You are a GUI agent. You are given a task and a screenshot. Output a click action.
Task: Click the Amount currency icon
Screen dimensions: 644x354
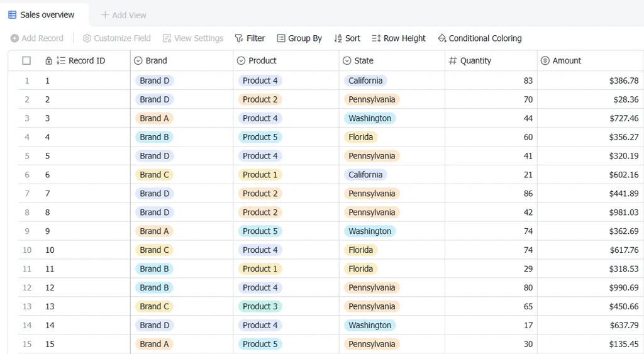point(545,61)
